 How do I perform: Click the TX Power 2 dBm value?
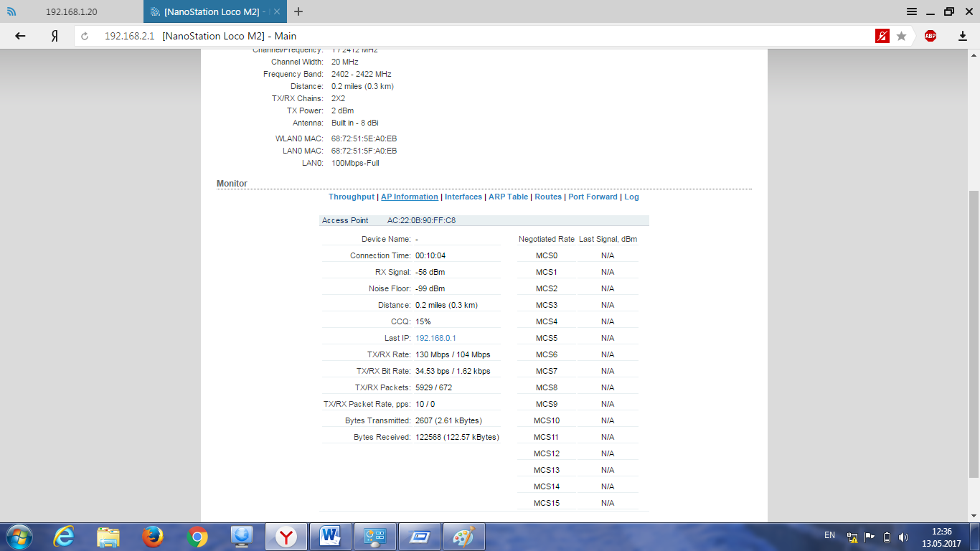(x=342, y=110)
